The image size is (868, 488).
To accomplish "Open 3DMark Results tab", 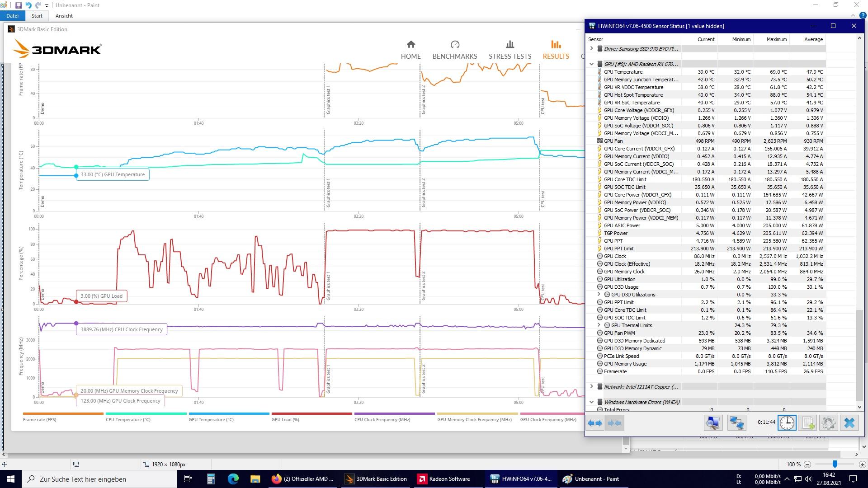I will pos(556,50).
